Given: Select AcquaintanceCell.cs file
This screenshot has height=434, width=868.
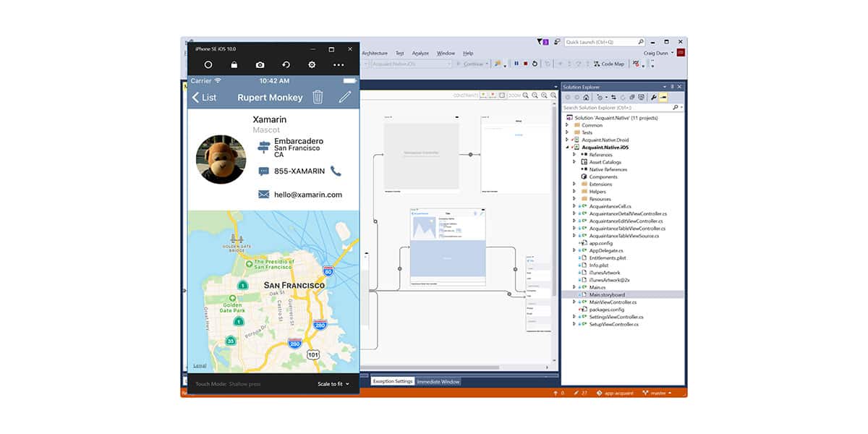Looking at the screenshot, I should tap(610, 206).
